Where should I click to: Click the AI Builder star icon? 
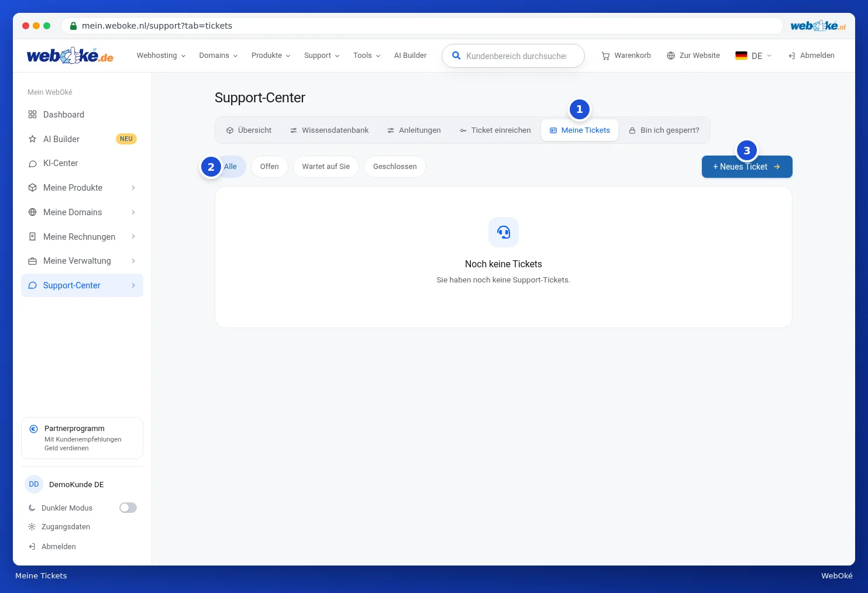[32, 139]
